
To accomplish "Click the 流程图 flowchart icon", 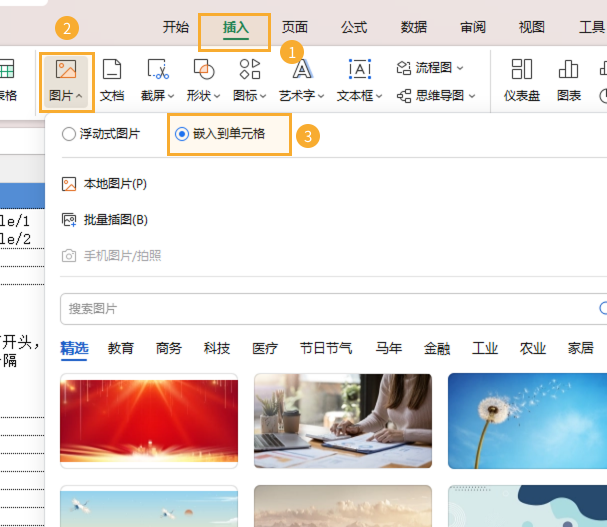I will tap(403, 68).
